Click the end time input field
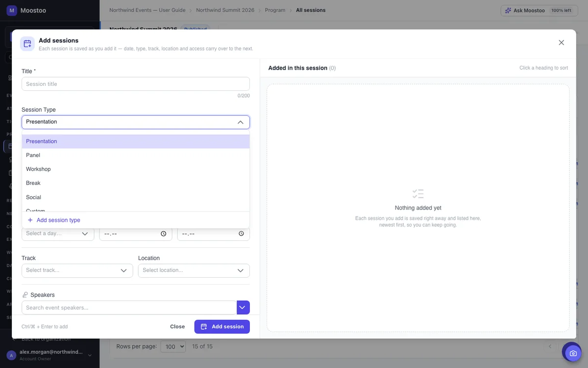Image resolution: width=588 pixels, height=368 pixels. pos(214,234)
